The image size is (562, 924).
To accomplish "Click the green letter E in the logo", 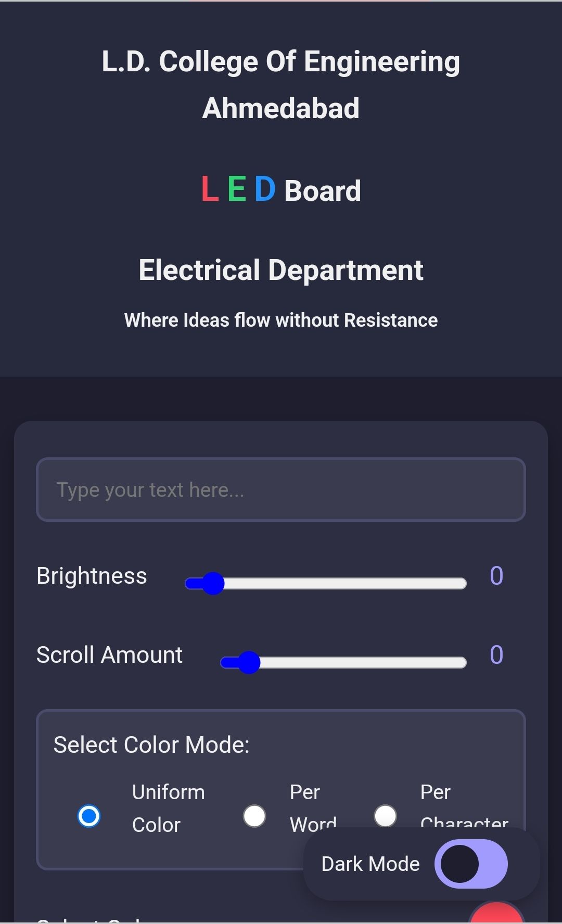I will coord(237,189).
